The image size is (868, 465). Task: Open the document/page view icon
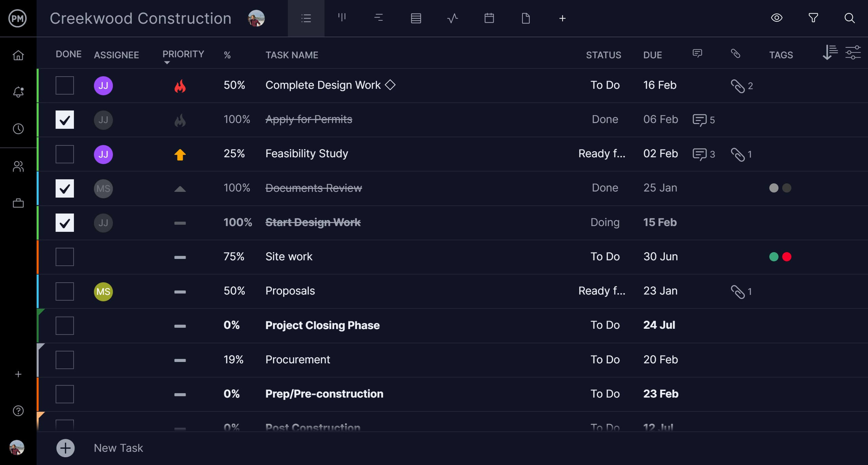tap(526, 18)
